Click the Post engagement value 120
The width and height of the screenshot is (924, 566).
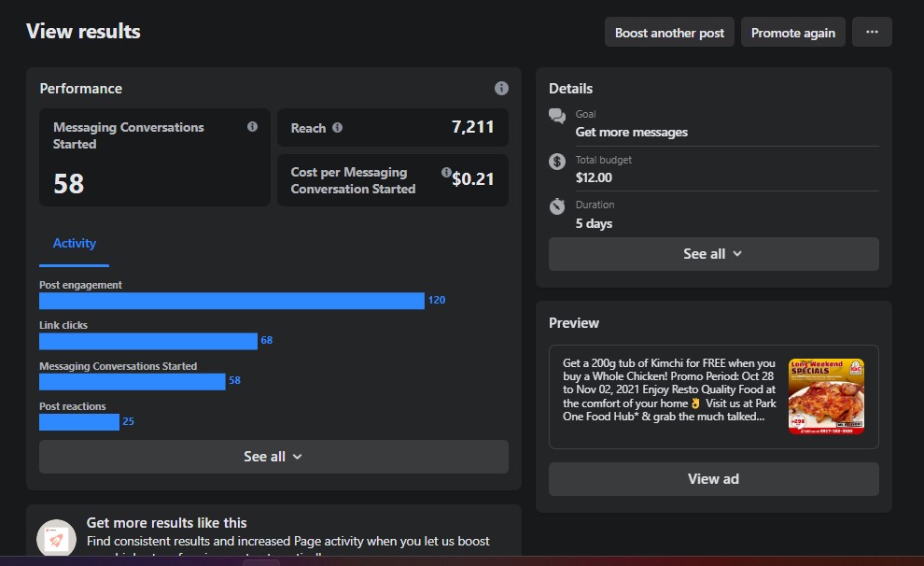[x=437, y=300]
